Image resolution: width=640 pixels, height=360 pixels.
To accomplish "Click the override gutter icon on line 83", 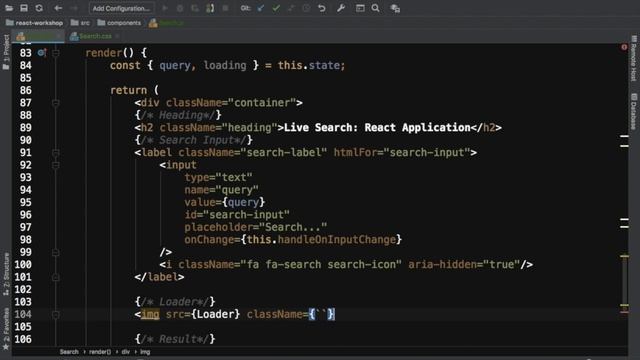I will tap(42, 53).
